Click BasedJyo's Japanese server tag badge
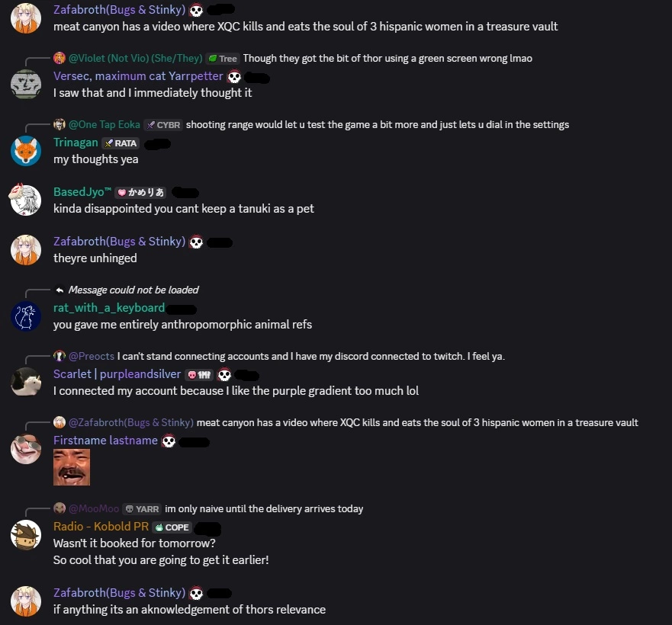The width and height of the screenshot is (672, 625). (140, 193)
